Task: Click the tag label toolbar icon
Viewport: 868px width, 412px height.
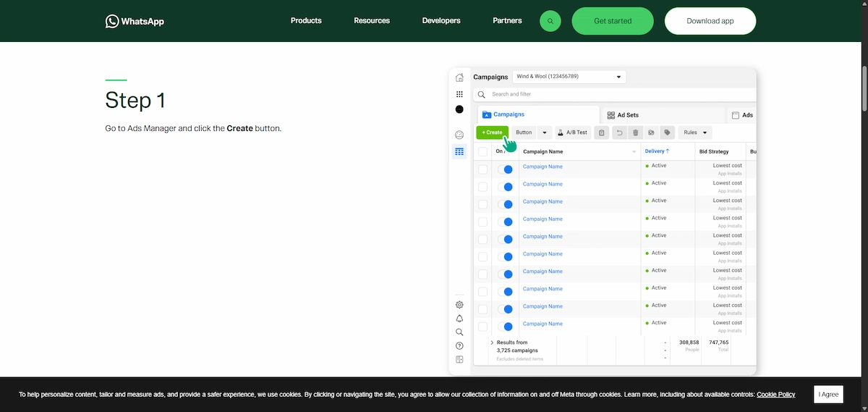Action: (667, 133)
